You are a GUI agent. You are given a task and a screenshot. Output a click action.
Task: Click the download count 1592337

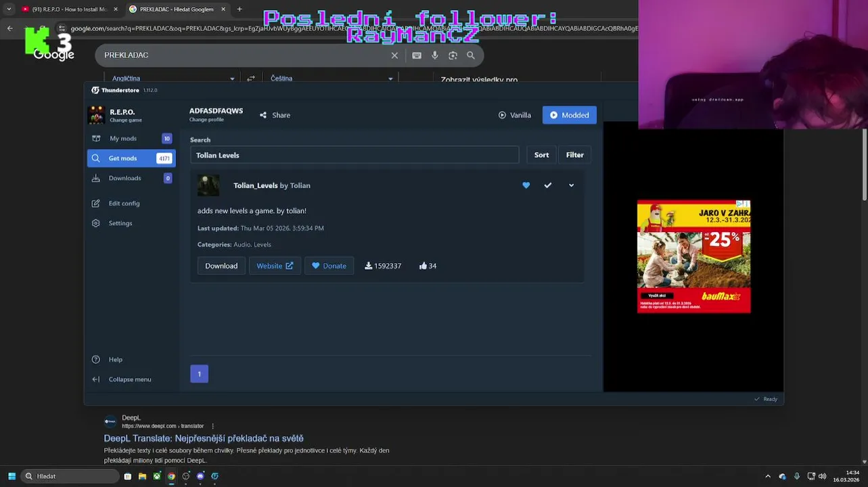tap(383, 266)
